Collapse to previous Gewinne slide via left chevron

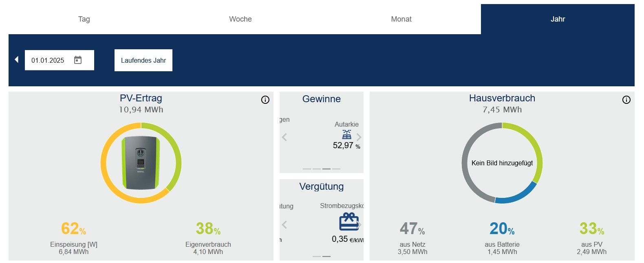point(285,137)
